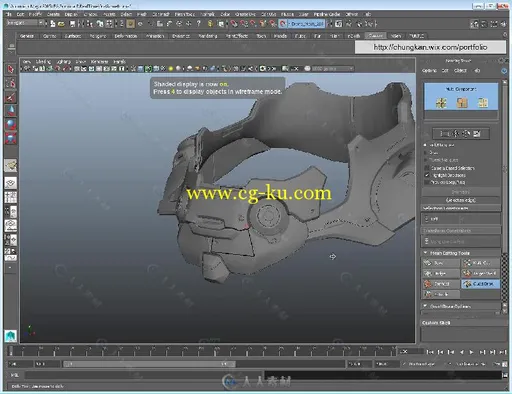
Task: Collapse Selection Constraints section header
Action: [461, 208]
